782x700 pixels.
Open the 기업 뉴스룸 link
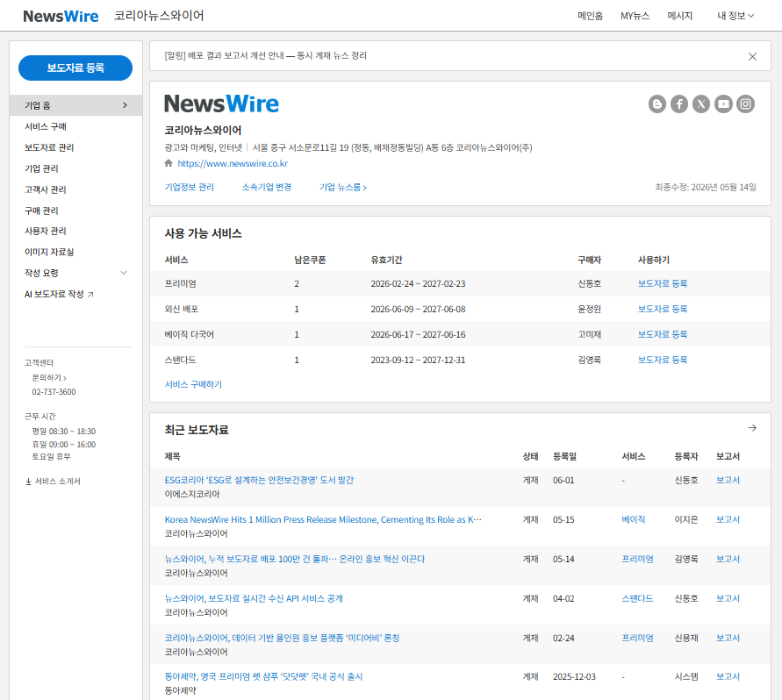[x=342, y=187]
